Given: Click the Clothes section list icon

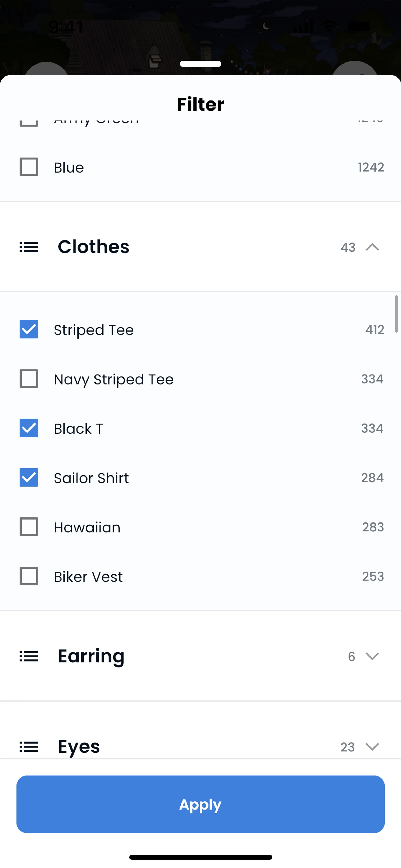Looking at the screenshot, I should [x=29, y=247].
